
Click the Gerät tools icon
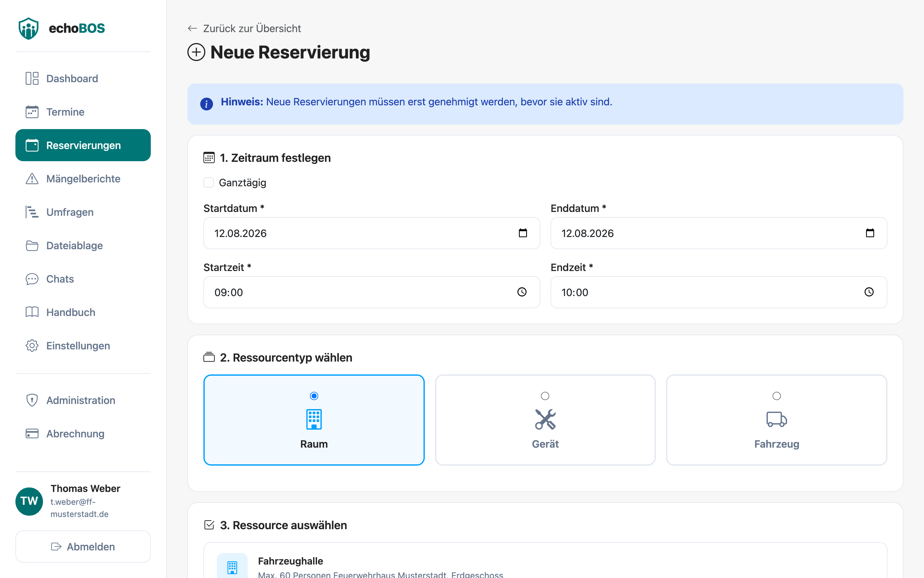(x=545, y=419)
